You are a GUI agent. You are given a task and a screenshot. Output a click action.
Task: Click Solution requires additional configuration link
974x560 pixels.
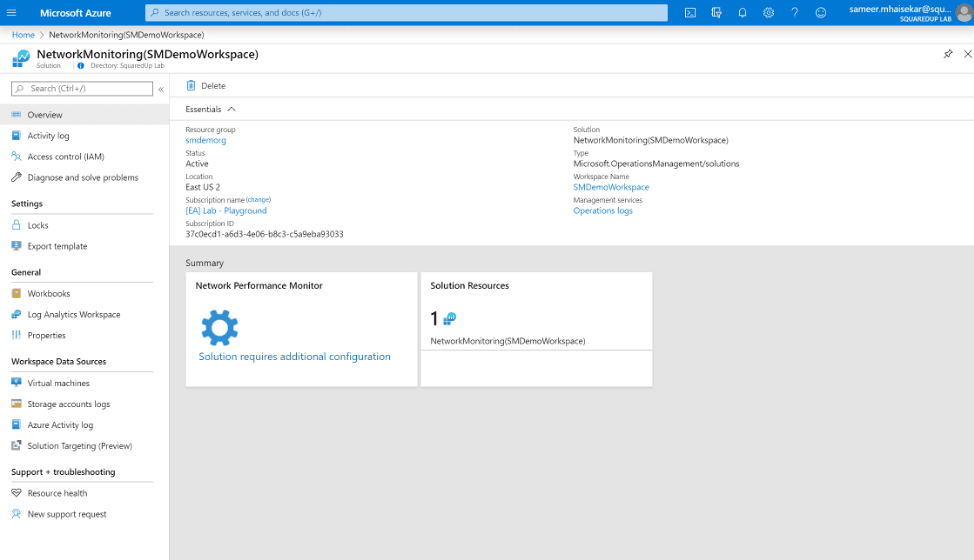[294, 357]
